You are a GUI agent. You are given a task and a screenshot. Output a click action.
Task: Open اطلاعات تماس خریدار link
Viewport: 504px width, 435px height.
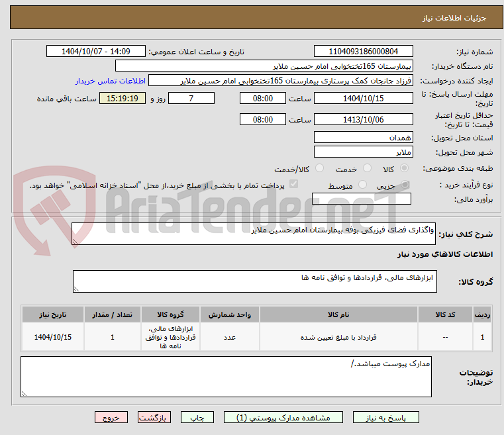[x=111, y=81]
